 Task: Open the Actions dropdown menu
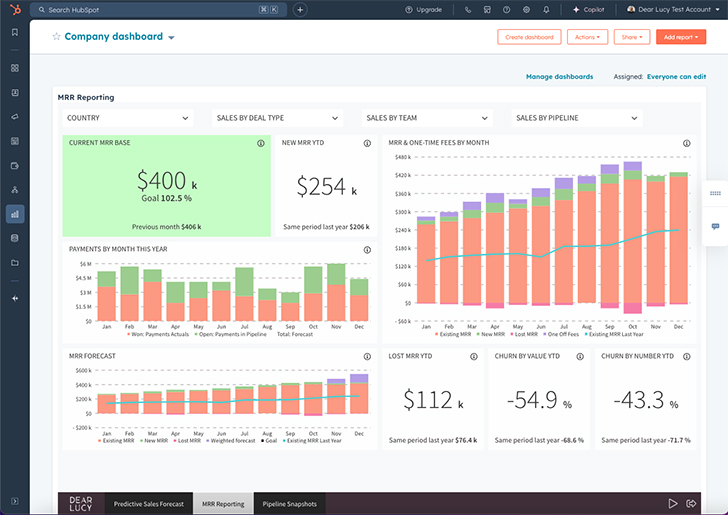coord(587,37)
